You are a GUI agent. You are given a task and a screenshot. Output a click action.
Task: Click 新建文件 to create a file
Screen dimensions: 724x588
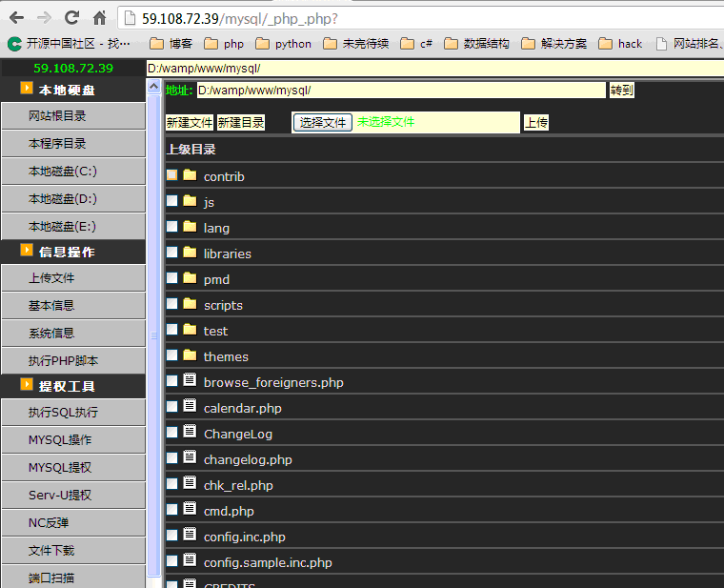(190, 122)
